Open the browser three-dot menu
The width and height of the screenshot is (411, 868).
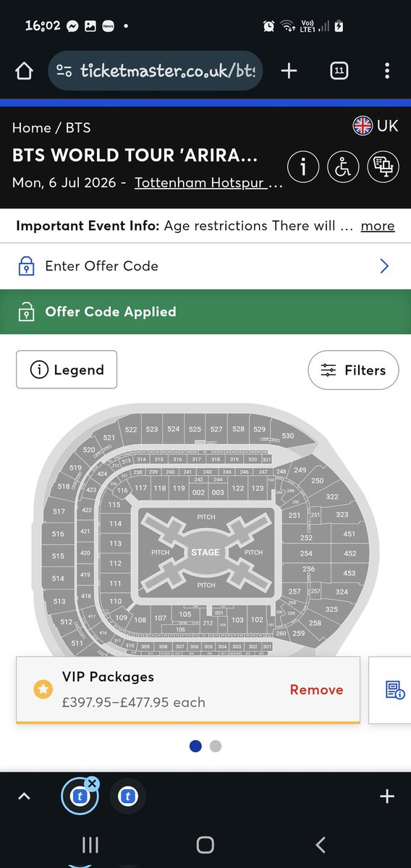[x=387, y=70]
